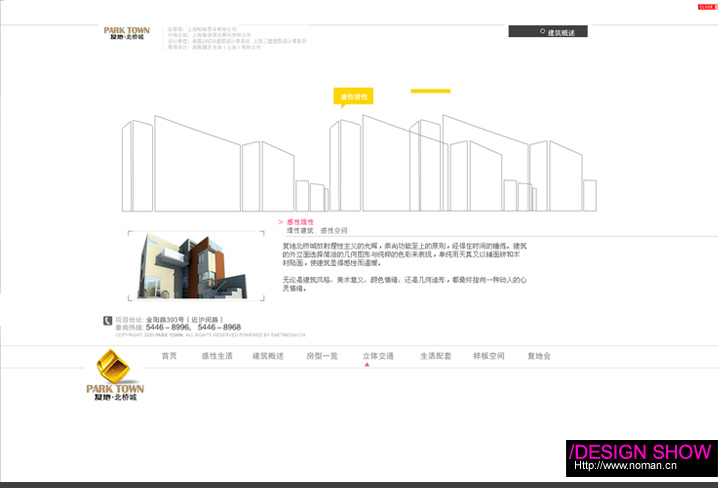This screenshot has height=488, width=718.
Task: Click the Park Town logo at top left
Action: 126,33
